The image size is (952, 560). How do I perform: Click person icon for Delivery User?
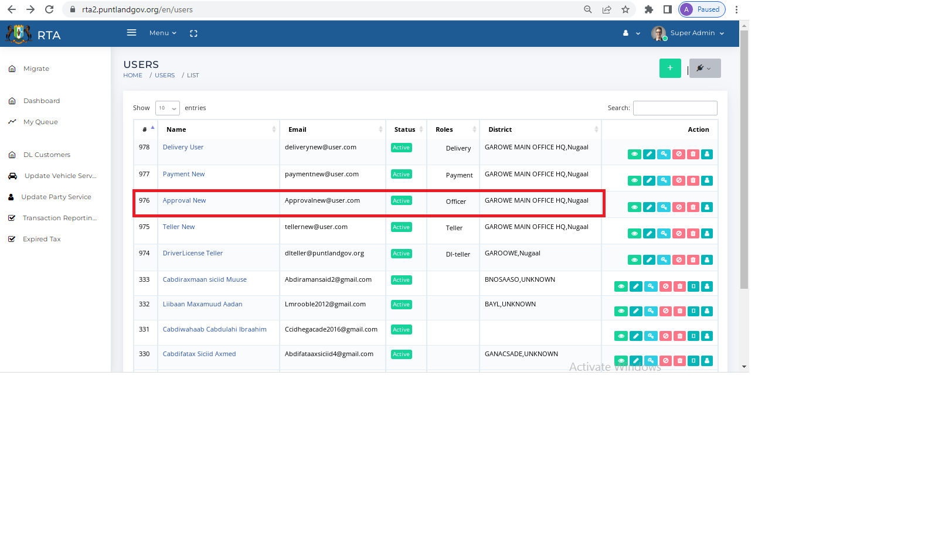point(707,154)
